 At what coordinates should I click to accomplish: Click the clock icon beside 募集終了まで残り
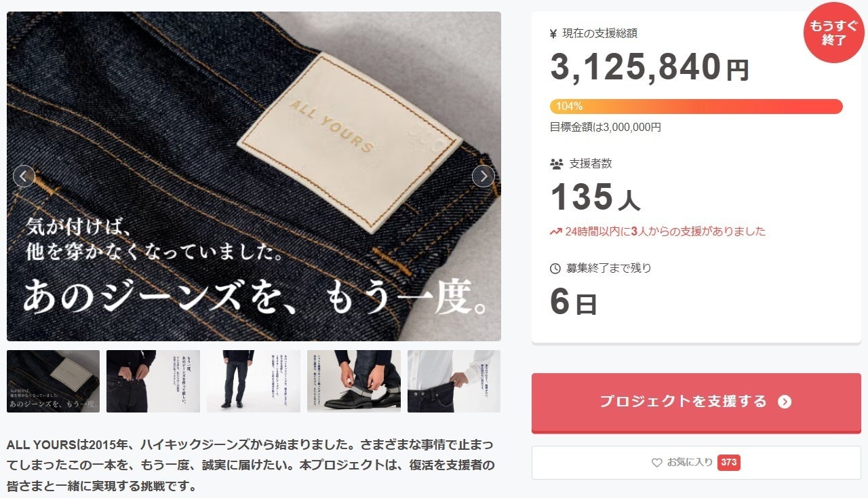tap(555, 269)
